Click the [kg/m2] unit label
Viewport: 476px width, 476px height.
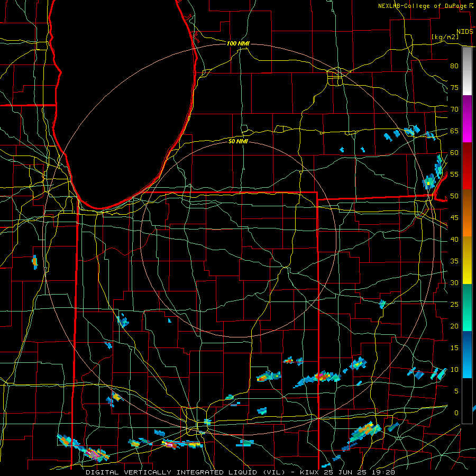click(445, 37)
